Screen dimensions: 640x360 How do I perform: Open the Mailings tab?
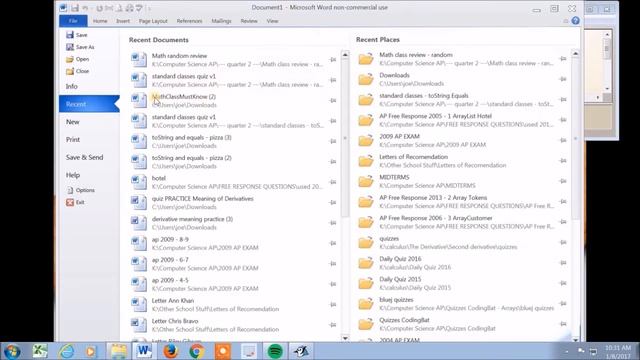pyautogui.click(x=221, y=21)
